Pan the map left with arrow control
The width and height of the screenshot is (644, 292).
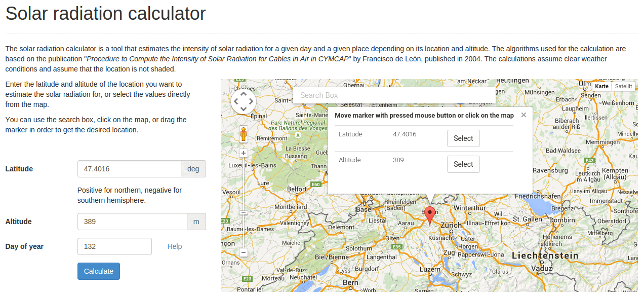tap(236, 101)
